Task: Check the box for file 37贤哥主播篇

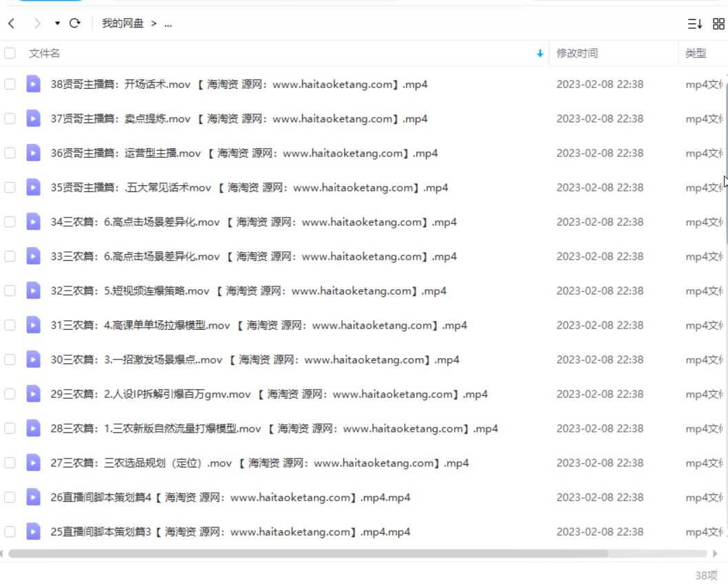Action: 10,118
